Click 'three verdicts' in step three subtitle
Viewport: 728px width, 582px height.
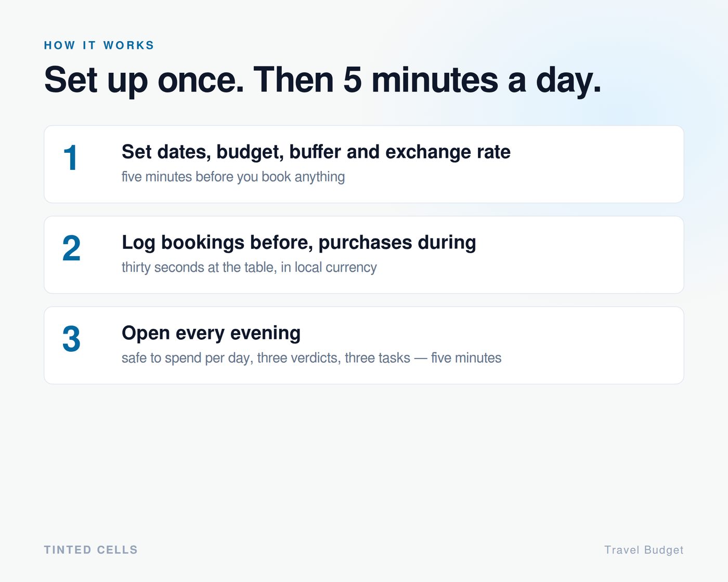[297, 358]
